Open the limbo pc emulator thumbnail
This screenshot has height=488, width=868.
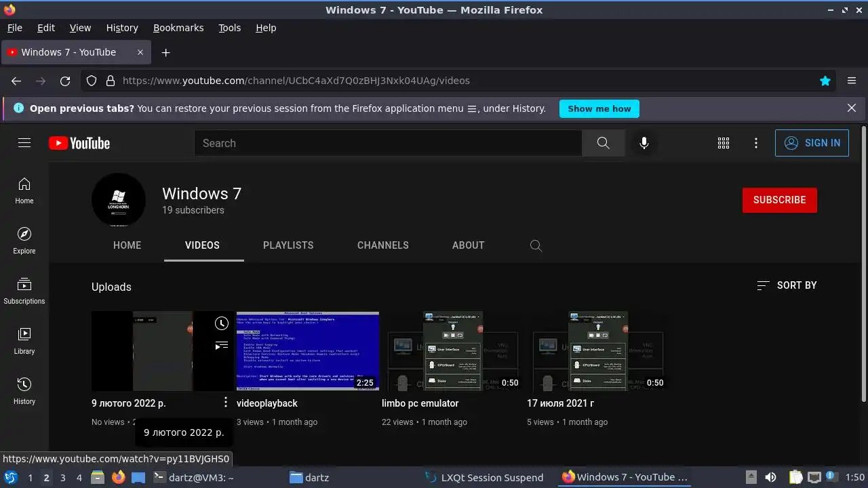[x=453, y=351]
